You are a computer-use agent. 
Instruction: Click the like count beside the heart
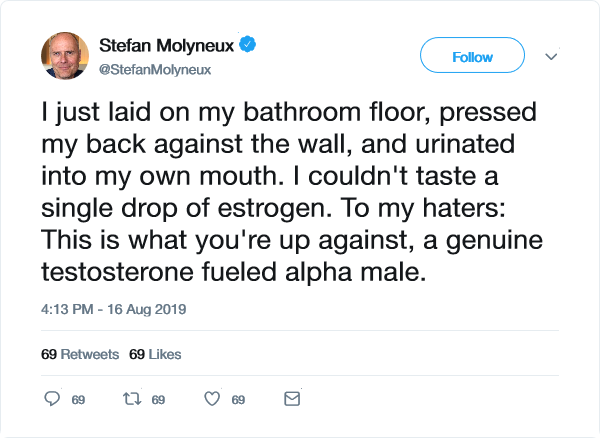point(238,400)
